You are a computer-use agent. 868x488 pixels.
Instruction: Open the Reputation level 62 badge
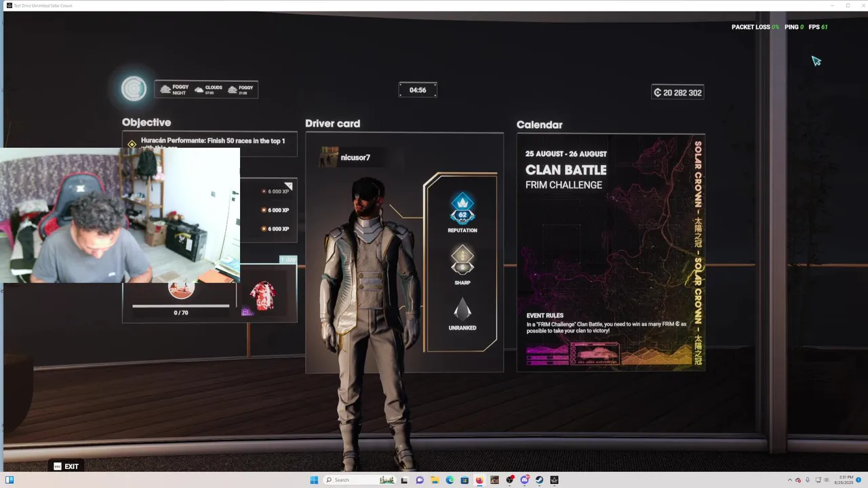(x=462, y=209)
